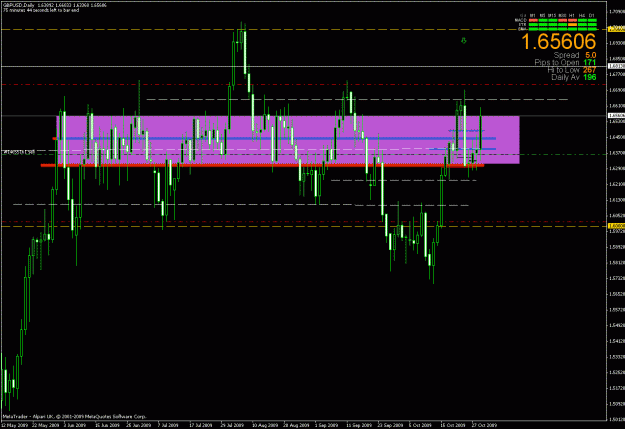625x429 pixels.
Task: Select the Daily Av value 196
Action: tap(590, 77)
